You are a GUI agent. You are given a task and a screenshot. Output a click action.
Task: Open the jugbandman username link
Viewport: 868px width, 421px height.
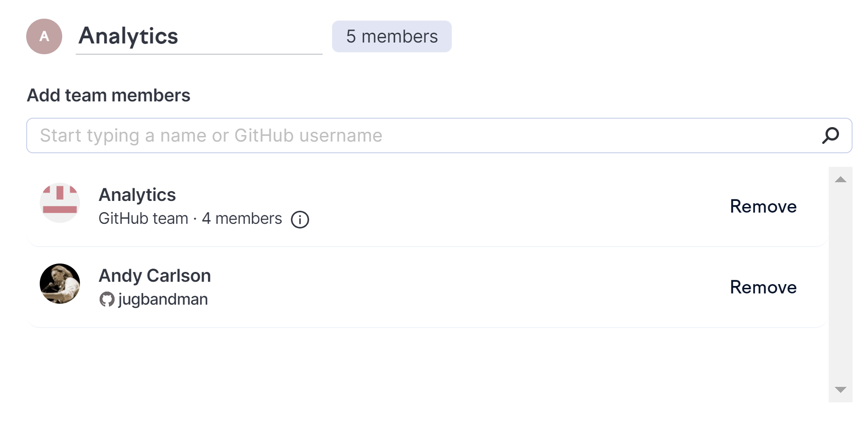pyautogui.click(x=163, y=300)
